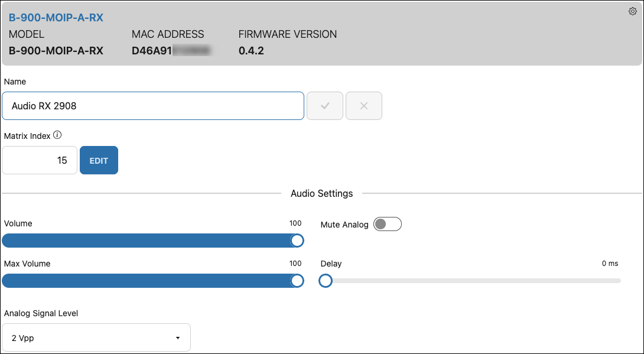Click the EDIT button for Matrix Index
The image size is (644, 354).
[99, 160]
